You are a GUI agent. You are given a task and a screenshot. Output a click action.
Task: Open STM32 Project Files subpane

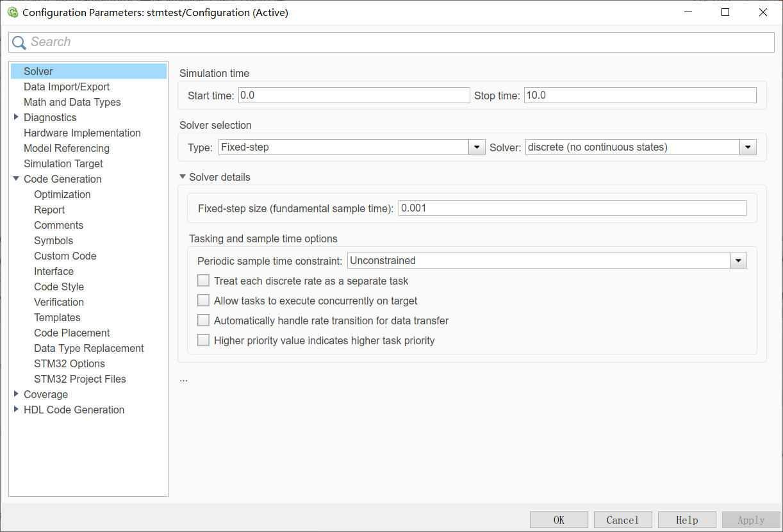(x=80, y=379)
